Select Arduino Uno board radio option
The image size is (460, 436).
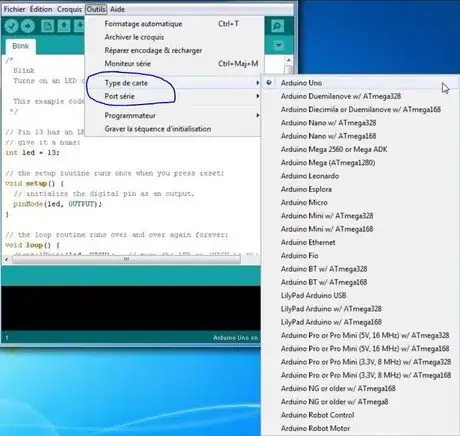point(360,83)
